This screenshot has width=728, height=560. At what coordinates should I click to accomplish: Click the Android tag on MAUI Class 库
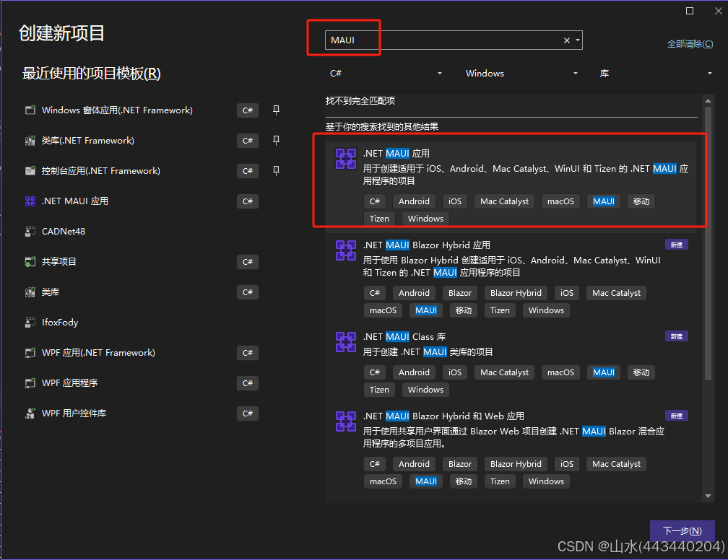point(414,372)
